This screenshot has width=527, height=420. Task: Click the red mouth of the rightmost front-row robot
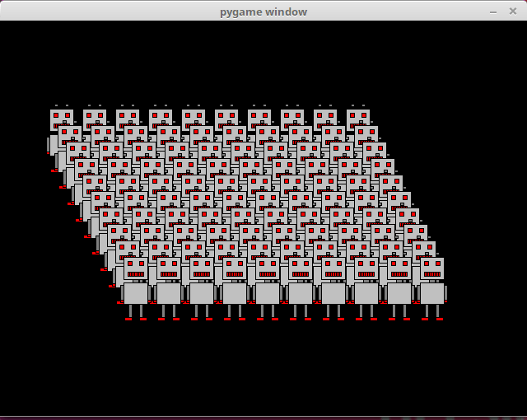coord(432,274)
